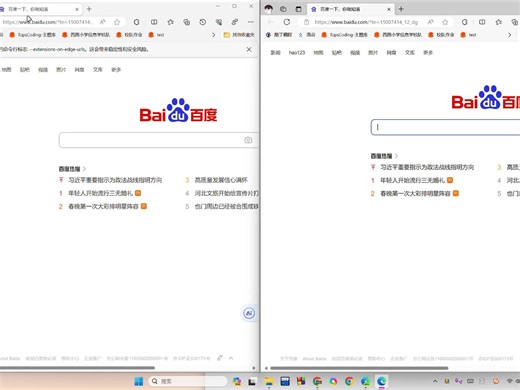Open 贴吧 link in left window nav
Image resolution: width=520 pixels, height=390 pixels.
click(x=25, y=70)
